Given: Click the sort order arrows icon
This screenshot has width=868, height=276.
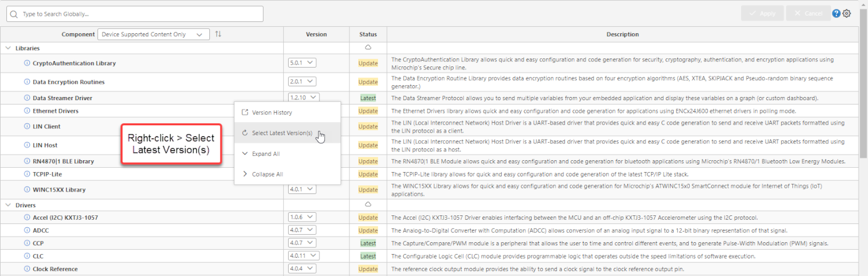Looking at the screenshot, I should click(x=218, y=34).
